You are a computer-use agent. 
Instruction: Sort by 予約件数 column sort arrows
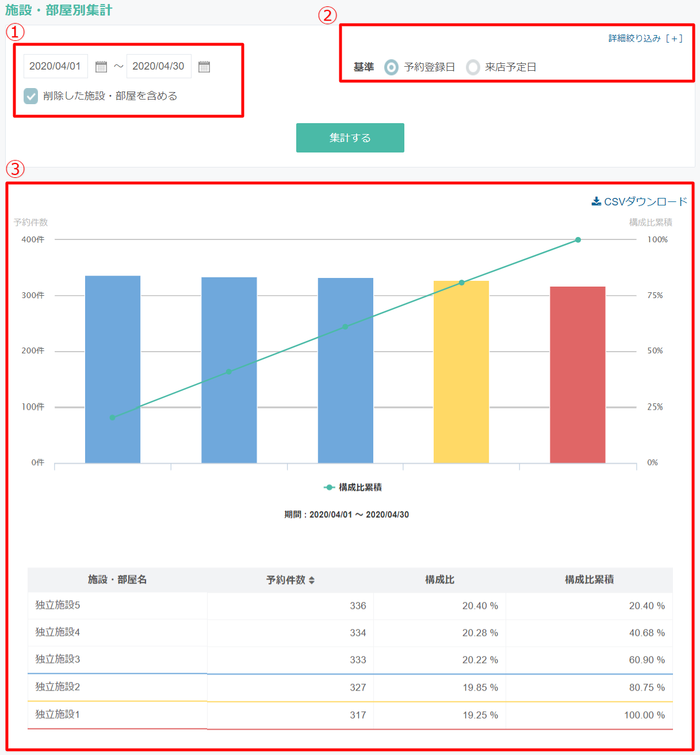(x=312, y=580)
